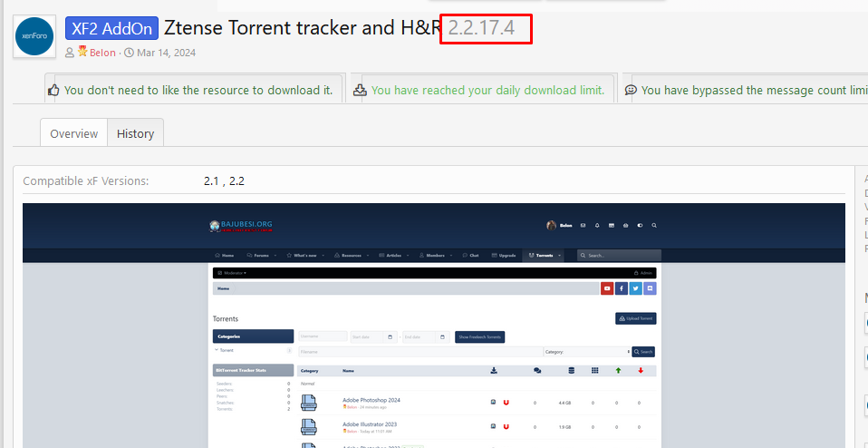Click the Show Freeleech Torrents button
Viewport: 868px width, 448px height.
click(479, 336)
